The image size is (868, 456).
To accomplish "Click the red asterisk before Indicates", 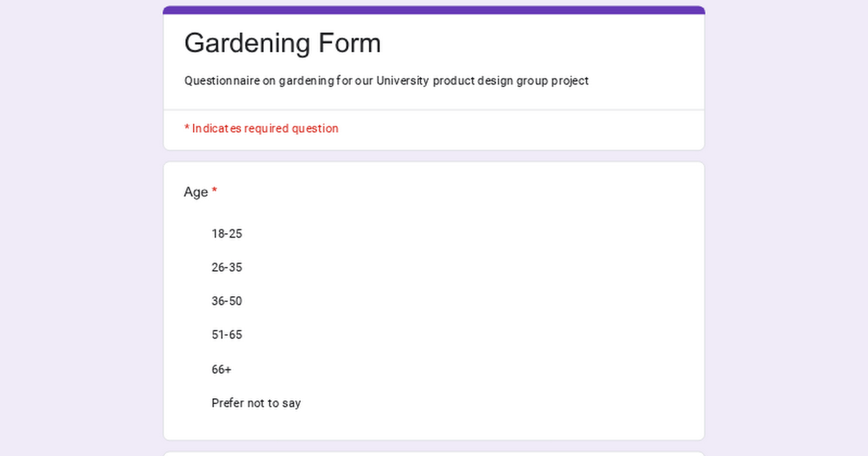I will coord(187,128).
